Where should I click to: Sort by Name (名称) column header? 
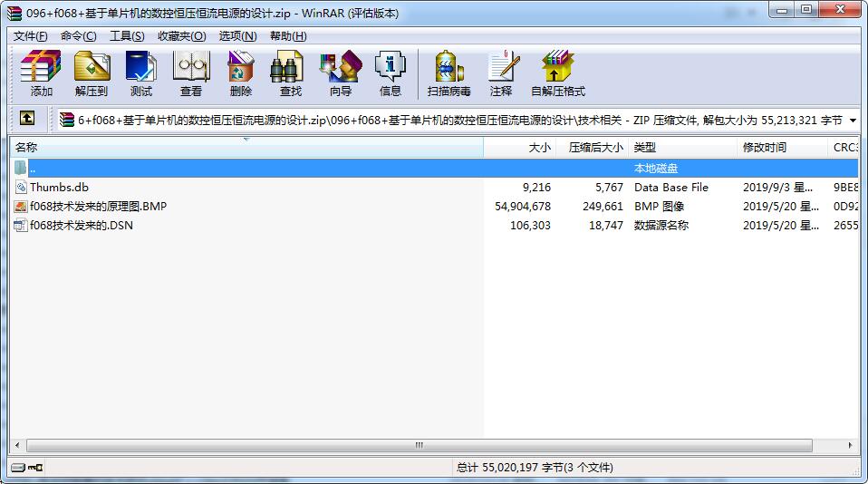(246, 148)
